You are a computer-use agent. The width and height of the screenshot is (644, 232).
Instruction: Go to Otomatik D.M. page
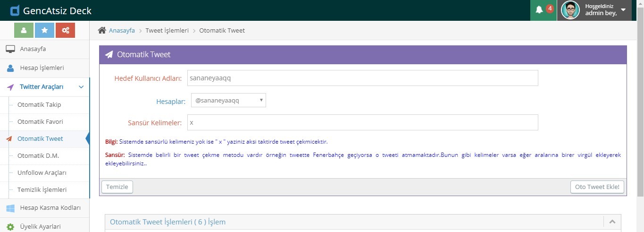pyautogui.click(x=38, y=156)
